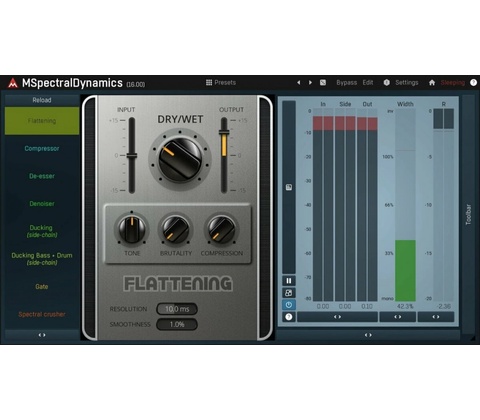
Task: Open the home icon in title bar
Action: pos(432,83)
